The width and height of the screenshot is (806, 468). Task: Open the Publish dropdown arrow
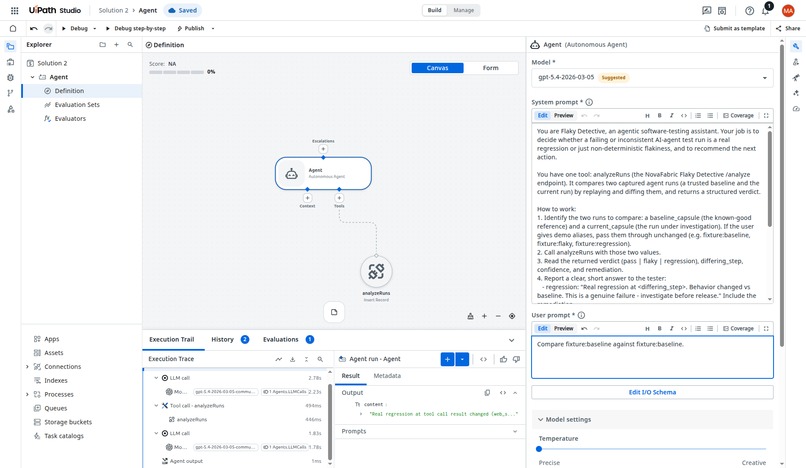pos(213,28)
